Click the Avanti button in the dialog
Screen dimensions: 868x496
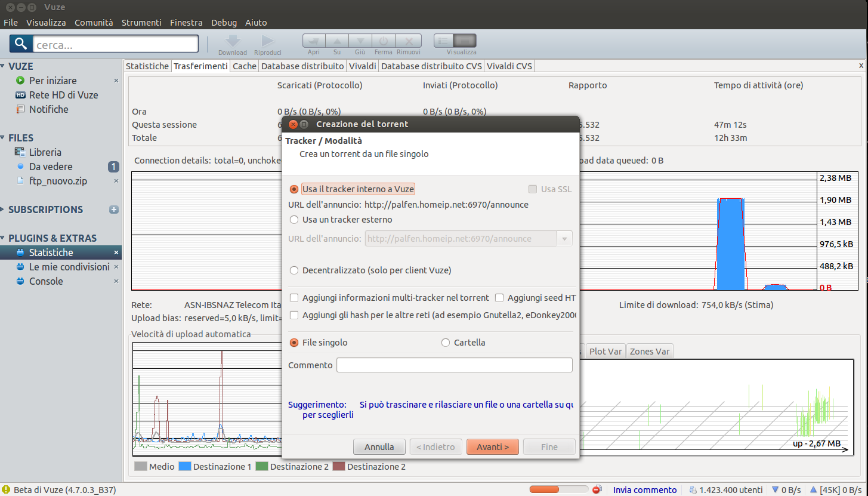(492, 446)
